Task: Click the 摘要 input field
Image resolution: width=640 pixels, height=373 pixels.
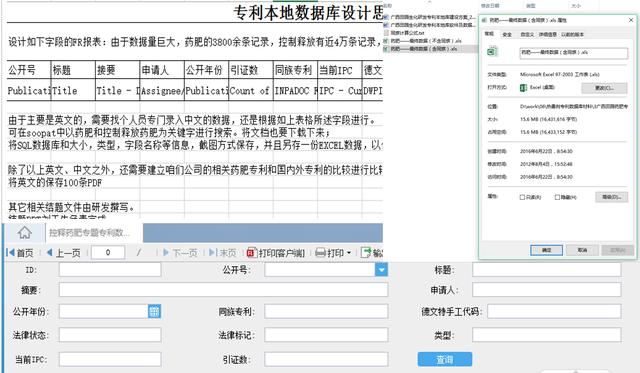Action: click(223, 290)
